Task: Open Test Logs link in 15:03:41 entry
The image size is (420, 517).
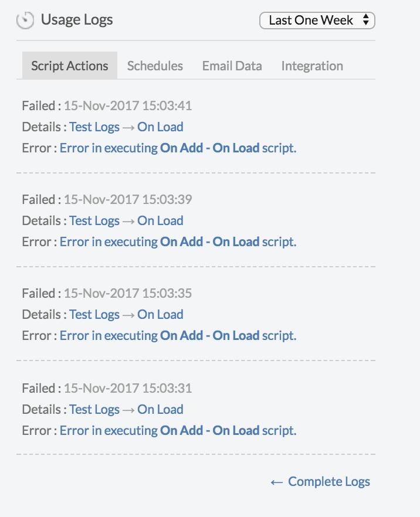Action: pyautogui.click(x=94, y=127)
